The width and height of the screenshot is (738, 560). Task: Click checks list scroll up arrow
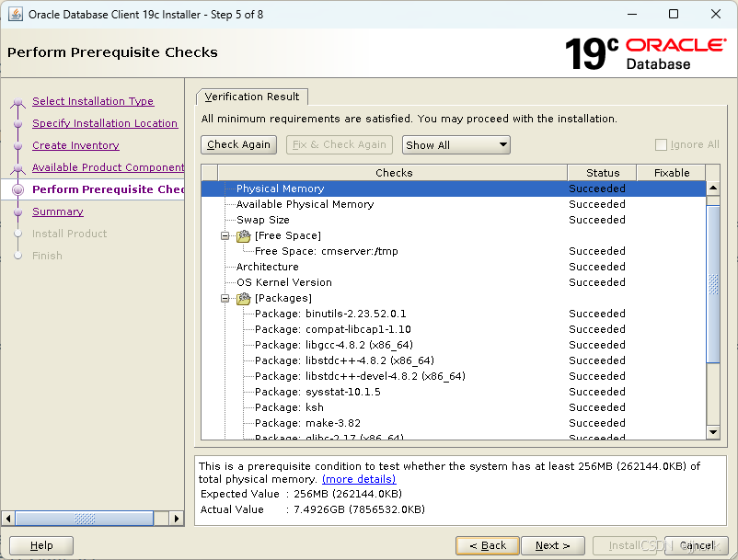713,189
